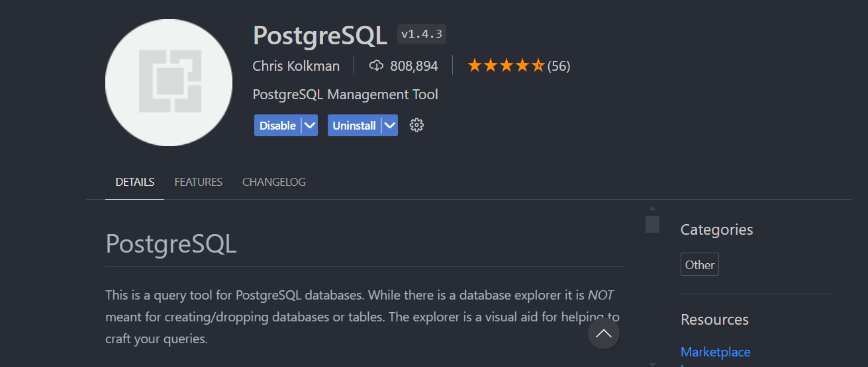Click the cloud download icon beside 808,894
Screen dimensions: 868x367
376,65
